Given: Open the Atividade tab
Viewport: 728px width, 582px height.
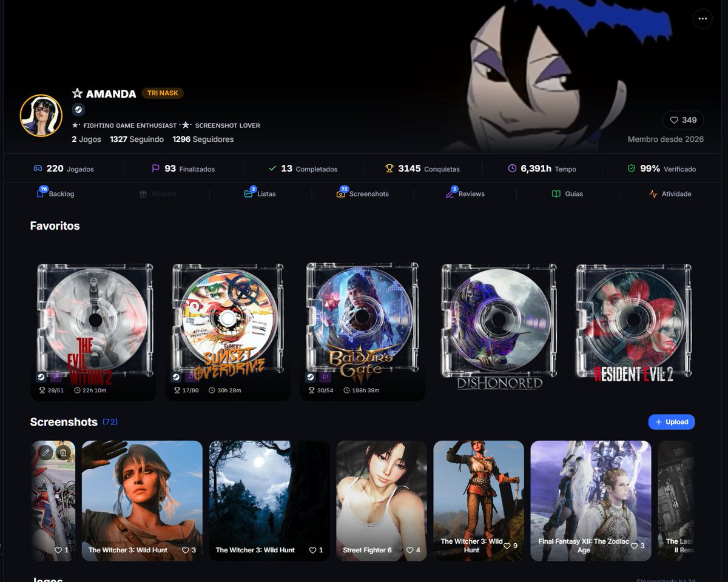Looking at the screenshot, I should coord(670,194).
